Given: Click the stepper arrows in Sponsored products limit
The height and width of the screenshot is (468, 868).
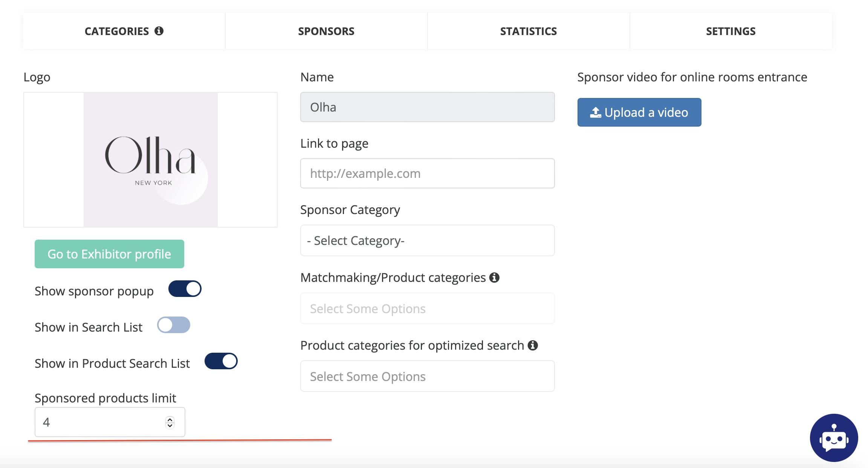Looking at the screenshot, I should coord(170,422).
